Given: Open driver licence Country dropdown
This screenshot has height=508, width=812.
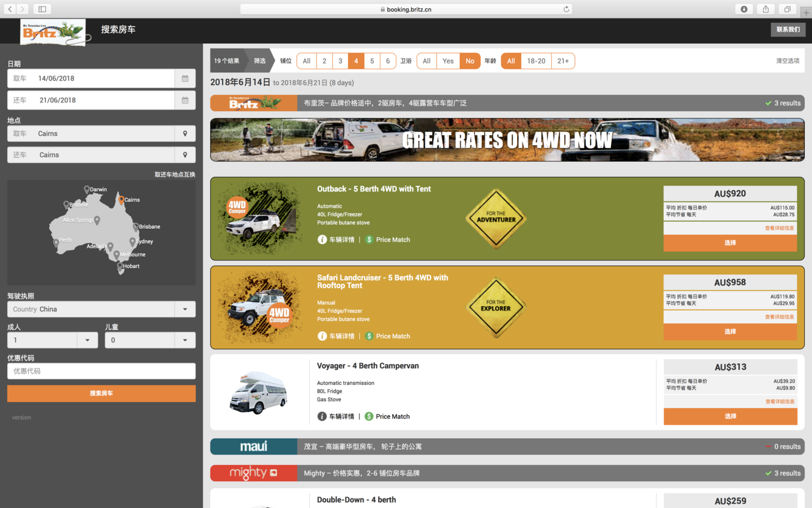Looking at the screenshot, I should (185, 310).
